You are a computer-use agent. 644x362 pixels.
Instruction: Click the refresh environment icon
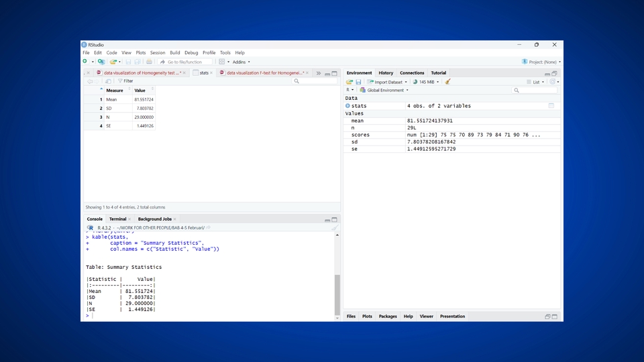[552, 82]
